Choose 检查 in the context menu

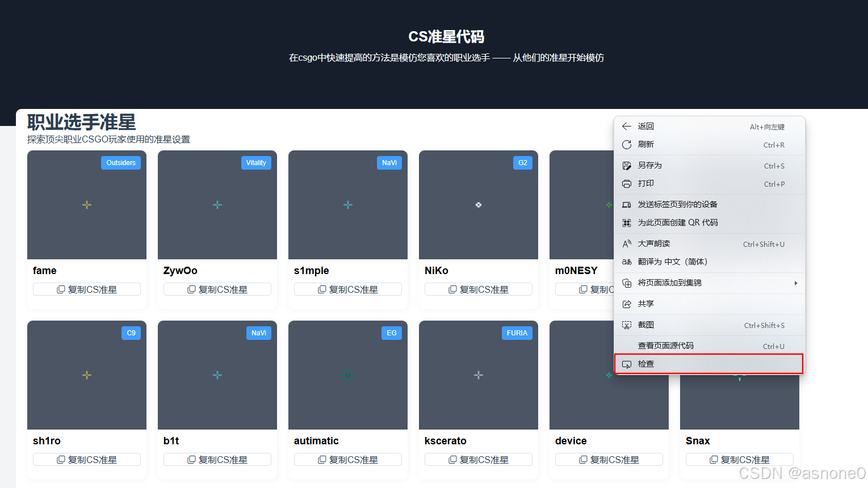(x=709, y=364)
